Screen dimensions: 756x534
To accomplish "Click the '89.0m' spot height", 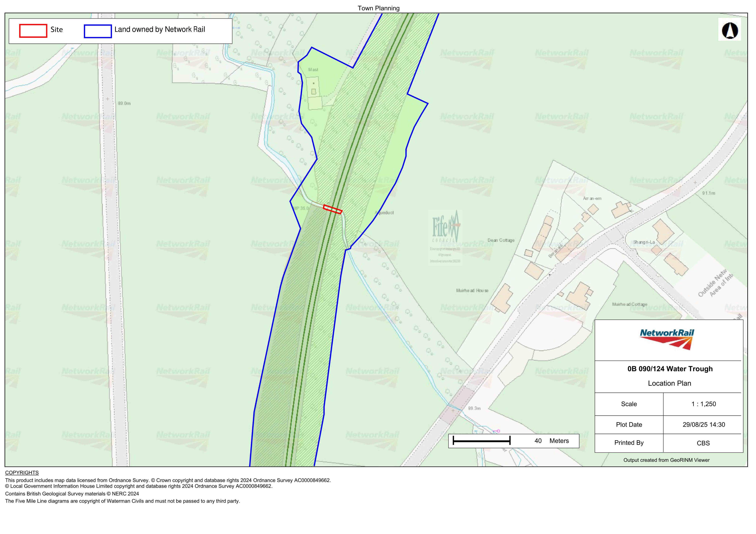I will (x=124, y=103).
